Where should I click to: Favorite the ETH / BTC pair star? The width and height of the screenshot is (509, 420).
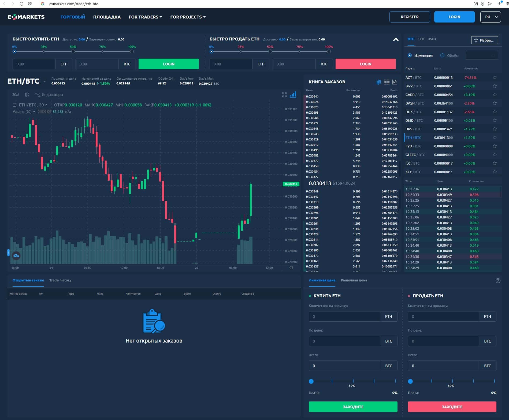495,137
